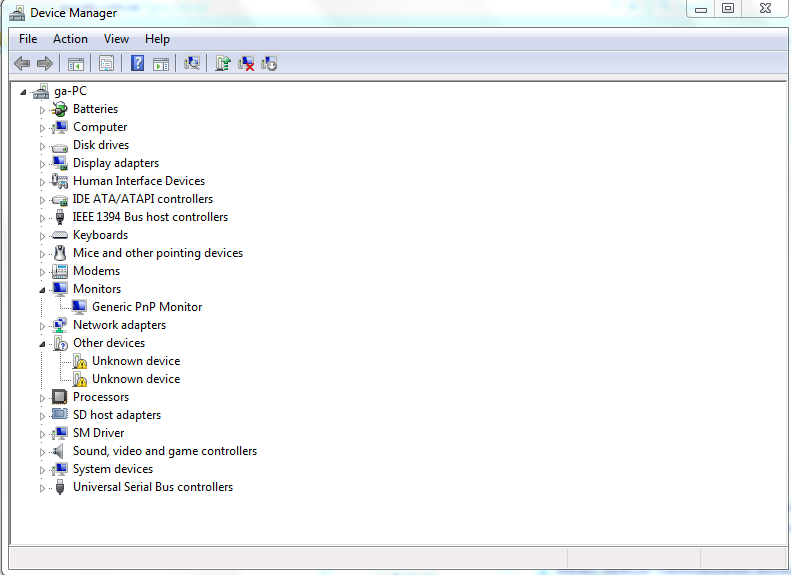Open the blue question mark Help icon

click(137, 64)
